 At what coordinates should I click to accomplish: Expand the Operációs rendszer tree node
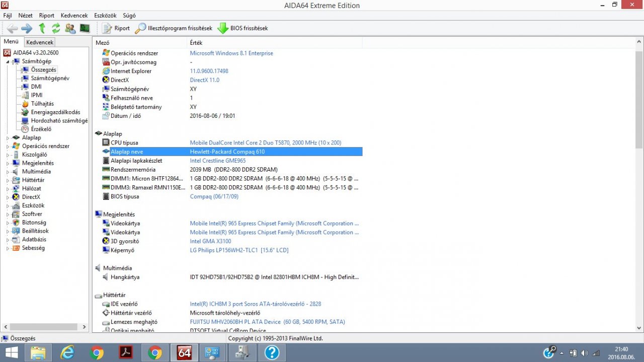point(8,146)
